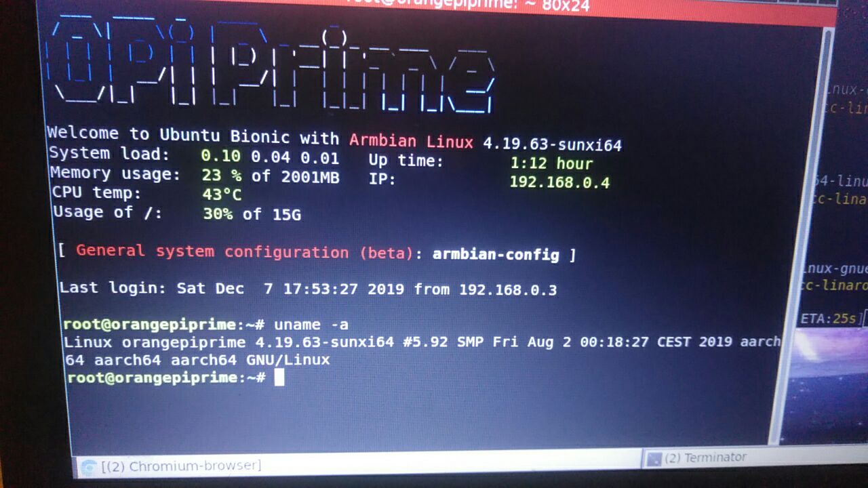Select the login source address 192.168.0.3
The width and height of the screenshot is (868, 488).
click(508, 290)
